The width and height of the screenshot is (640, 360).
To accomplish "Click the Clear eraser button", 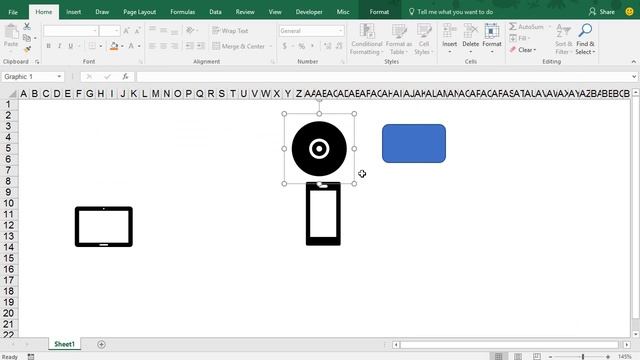I will 522,50.
